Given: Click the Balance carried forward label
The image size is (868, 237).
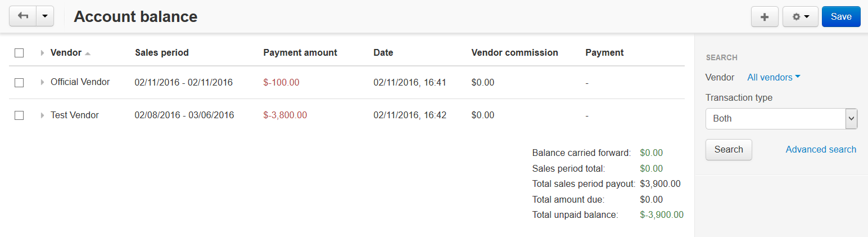Looking at the screenshot, I should [x=582, y=153].
